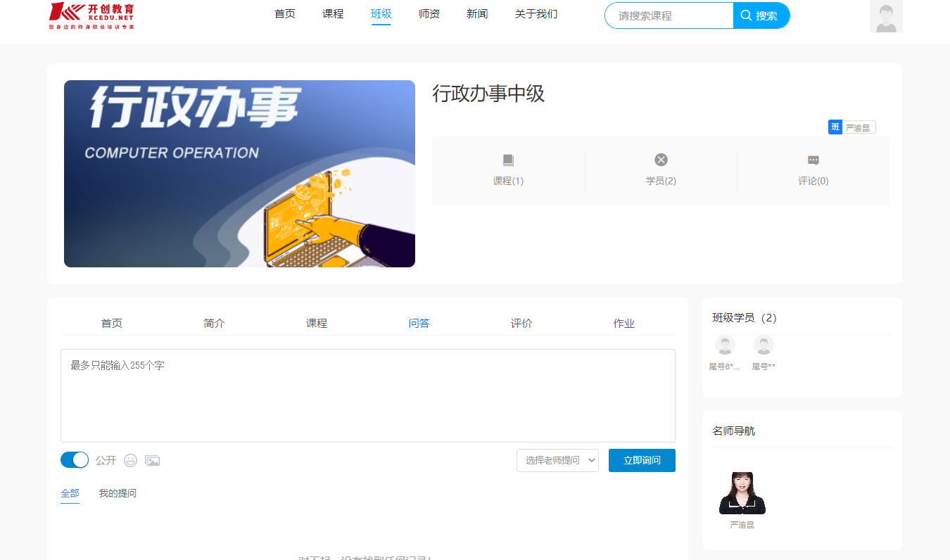Select the first class member avatar
Screen dimensions: 950x560
(x=725, y=345)
